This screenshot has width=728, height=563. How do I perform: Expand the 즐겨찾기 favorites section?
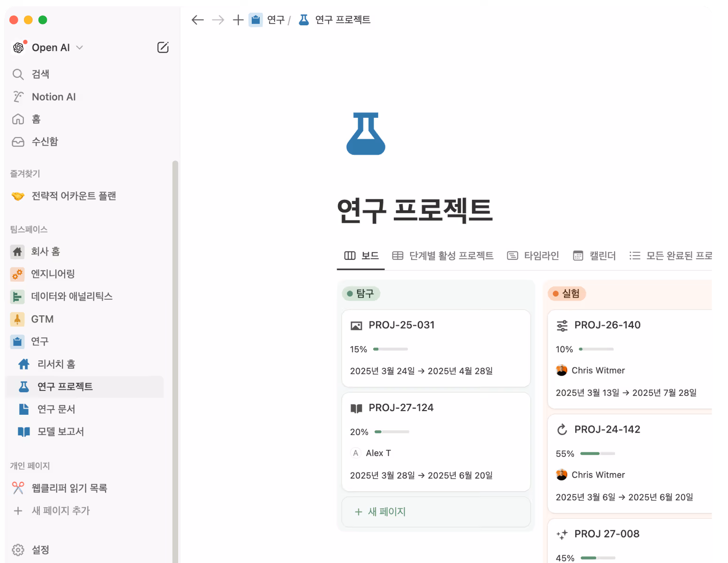point(24,173)
